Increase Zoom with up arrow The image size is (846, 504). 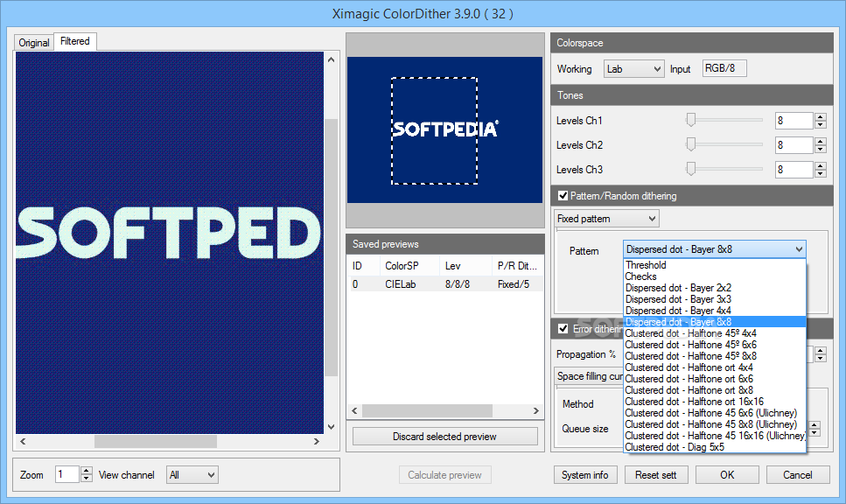click(x=87, y=471)
